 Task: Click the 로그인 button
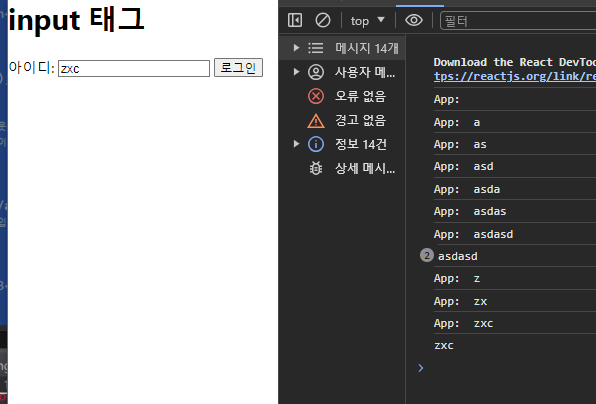[238, 68]
